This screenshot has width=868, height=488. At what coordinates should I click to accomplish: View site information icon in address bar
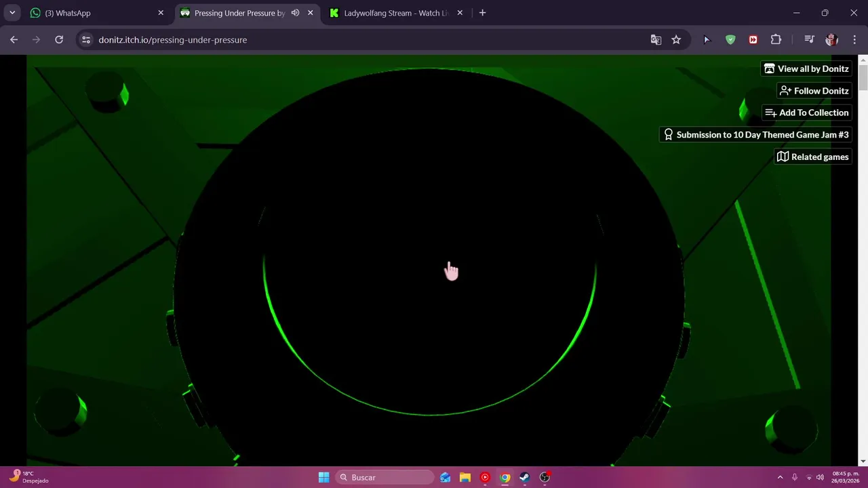(86, 40)
